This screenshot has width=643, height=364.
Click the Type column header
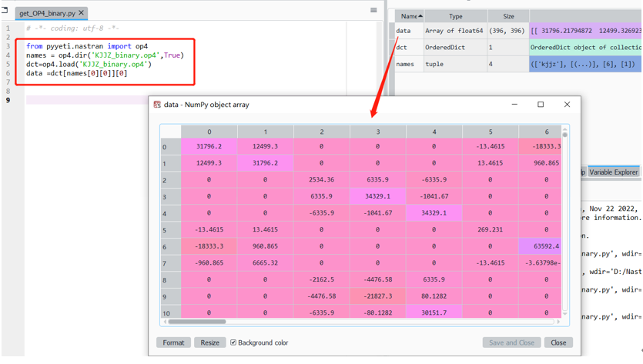click(x=456, y=16)
